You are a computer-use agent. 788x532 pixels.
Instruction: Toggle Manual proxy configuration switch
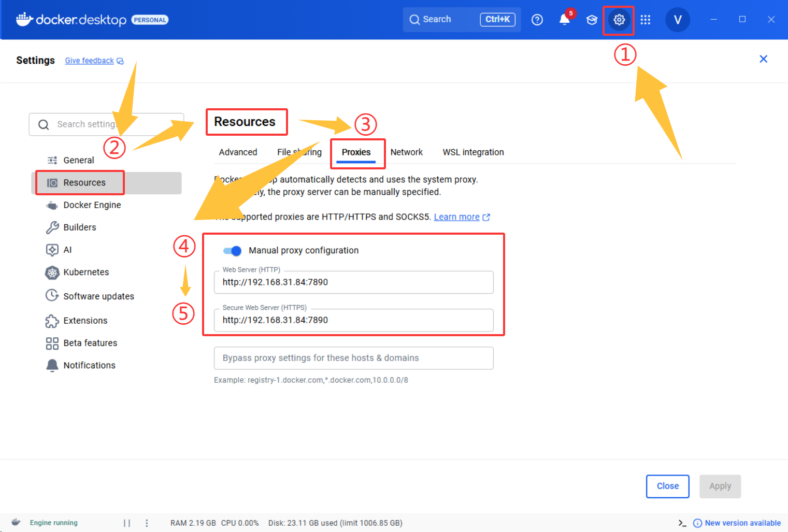click(x=232, y=251)
